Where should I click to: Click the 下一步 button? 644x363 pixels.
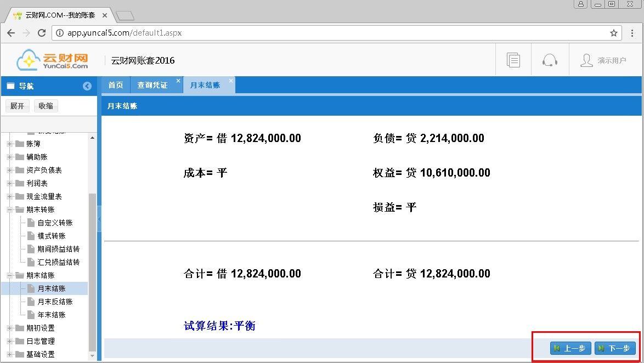[615, 348]
